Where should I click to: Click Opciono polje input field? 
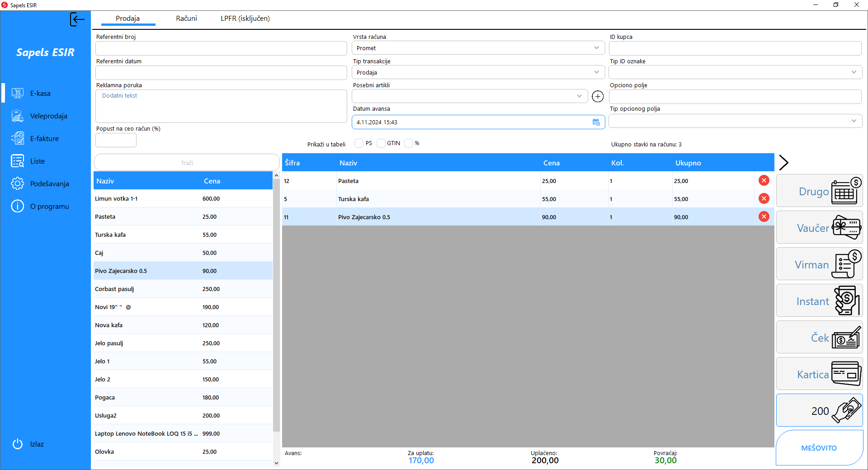point(735,96)
